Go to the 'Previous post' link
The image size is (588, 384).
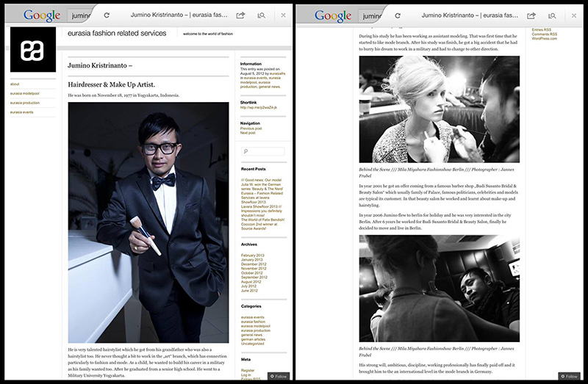pos(251,128)
